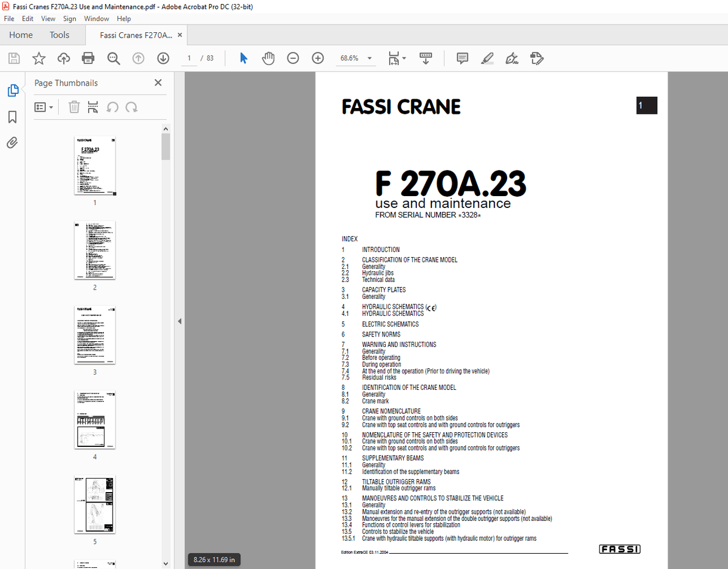The image size is (728, 569).
Task: Print the document
Action: [x=88, y=58]
